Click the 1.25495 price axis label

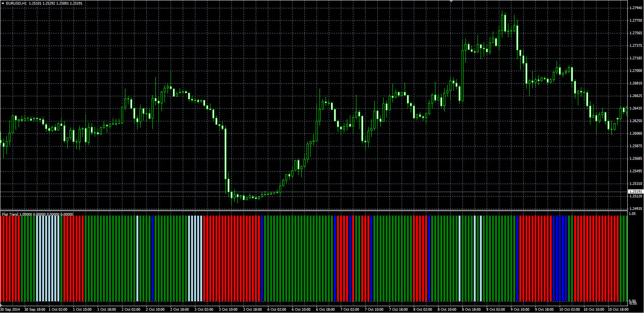tap(636, 171)
